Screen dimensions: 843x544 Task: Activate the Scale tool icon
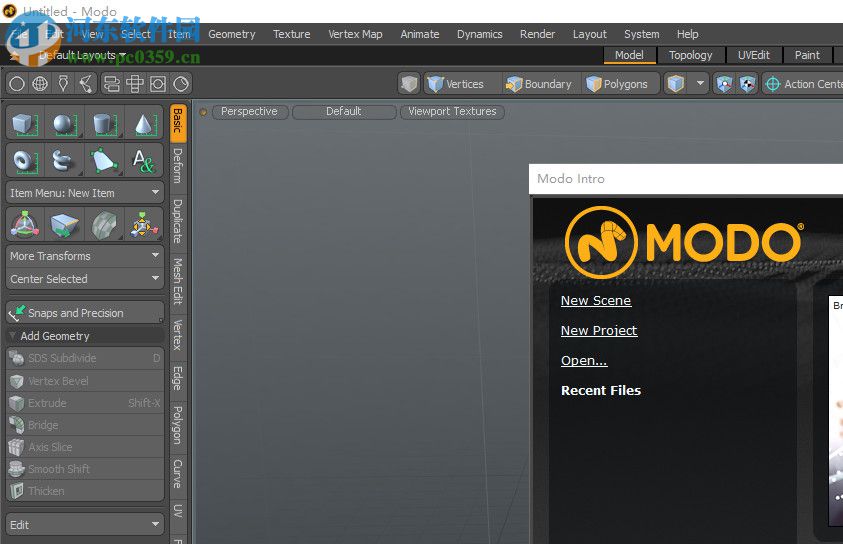pos(143,224)
